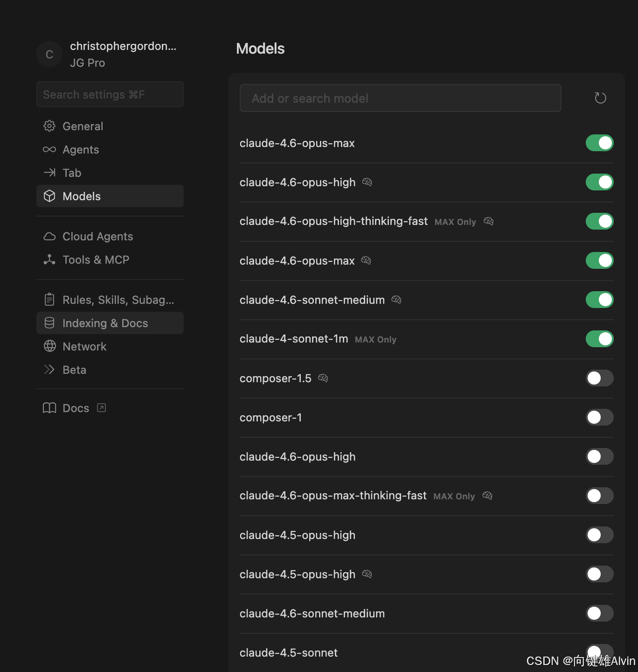Enable claude-4.6-opus-max-thinking-fast toggle
This screenshot has height=672, width=638.
coord(599,496)
